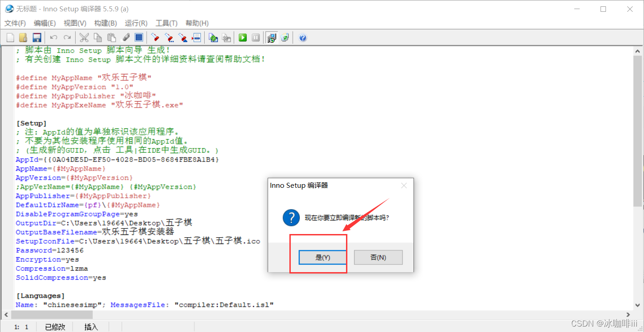Compile the script with the compile toolbar icon
644x332 pixels.
tap(213, 38)
